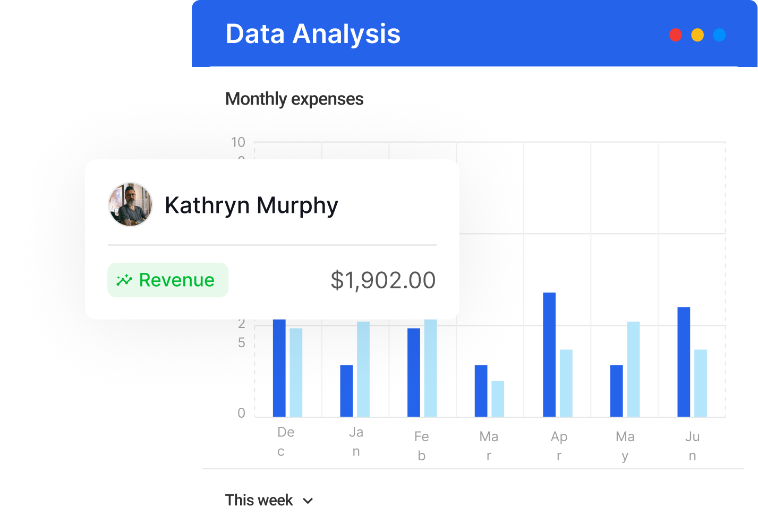Click the Dec label on the x-axis
Viewport: 758px width, 532px height.
[x=284, y=441]
